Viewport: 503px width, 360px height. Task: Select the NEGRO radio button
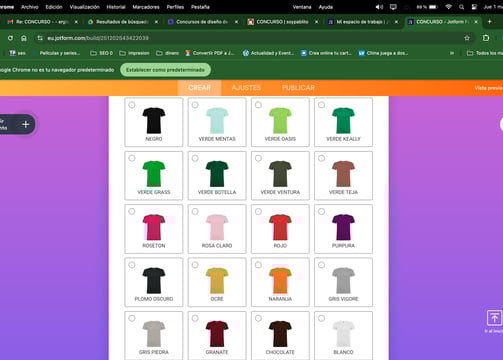coord(132,105)
